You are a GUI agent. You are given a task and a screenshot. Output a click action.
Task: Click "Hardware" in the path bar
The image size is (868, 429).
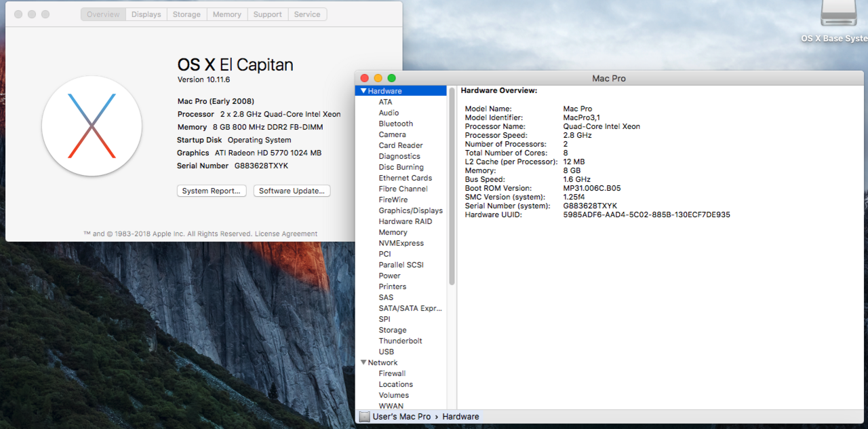click(461, 417)
